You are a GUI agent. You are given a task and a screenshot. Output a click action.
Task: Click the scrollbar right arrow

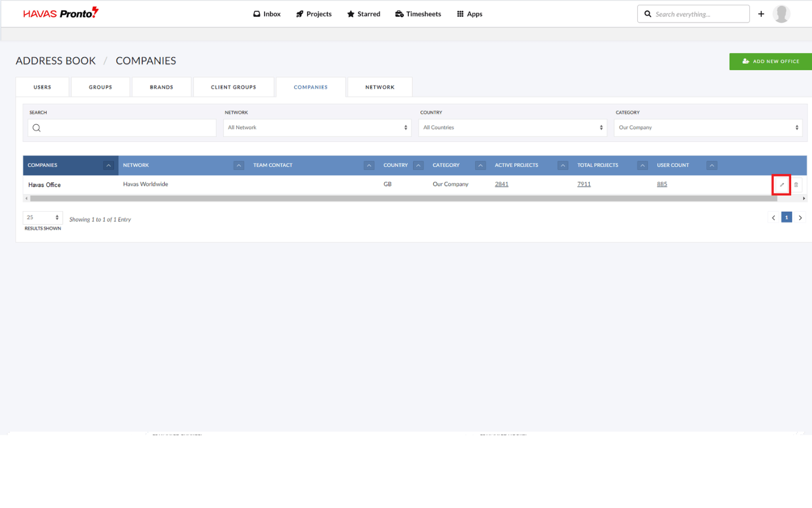pos(804,199)
